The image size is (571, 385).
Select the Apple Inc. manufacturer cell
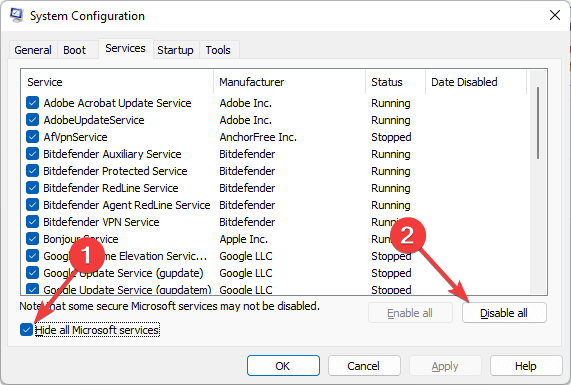pos(244,239)
